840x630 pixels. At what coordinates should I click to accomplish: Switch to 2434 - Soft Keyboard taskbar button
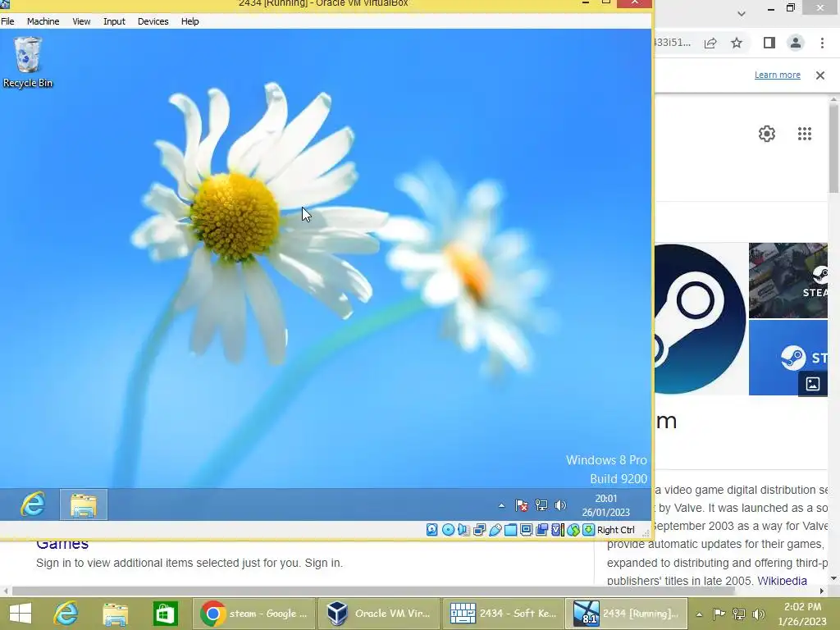[503, 614]
